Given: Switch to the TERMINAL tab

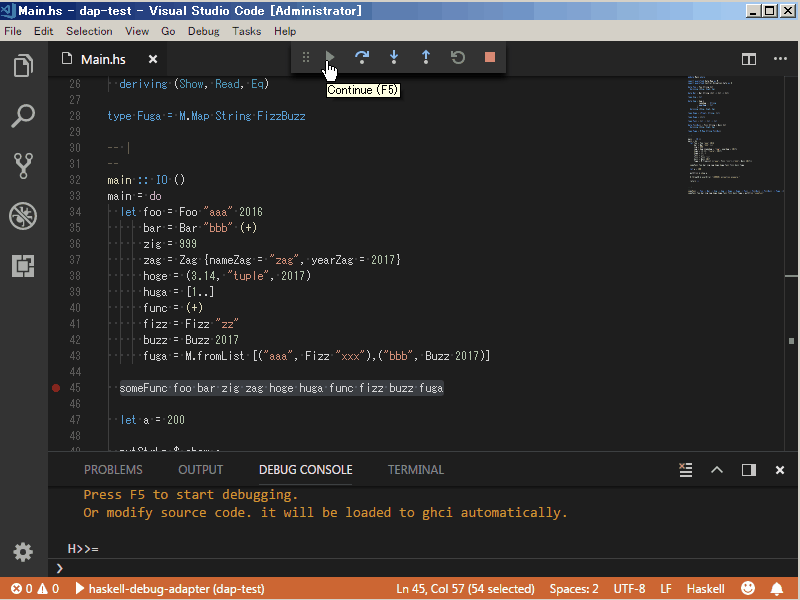Looking at the screenshot, I should pos(415,469).
